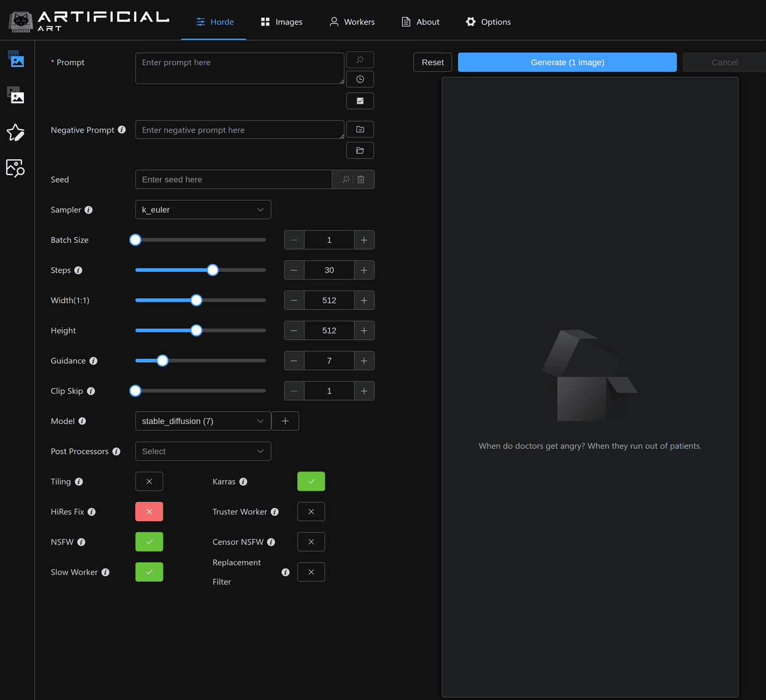Open the Model stable_diffusion dropdown
The image size is (766, 700).
203,421
